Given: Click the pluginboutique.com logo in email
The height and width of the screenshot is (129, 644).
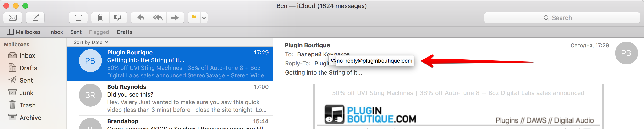Looking at the screenshot, I should (370, 114).
